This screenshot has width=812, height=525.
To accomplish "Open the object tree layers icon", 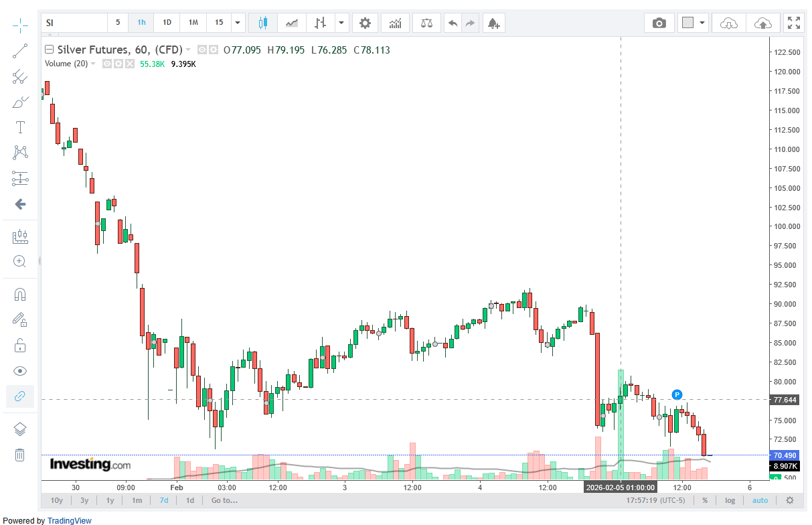I will 20,429.
